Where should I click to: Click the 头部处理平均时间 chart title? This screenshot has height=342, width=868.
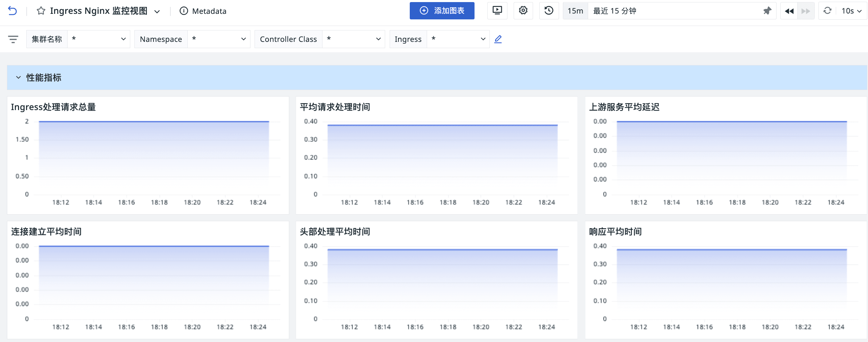(335, 232)
